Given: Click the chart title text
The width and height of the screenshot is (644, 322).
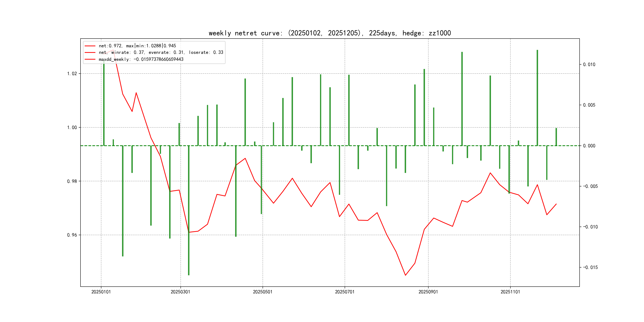Looking at the screenshot, I should tap(330, 33).
